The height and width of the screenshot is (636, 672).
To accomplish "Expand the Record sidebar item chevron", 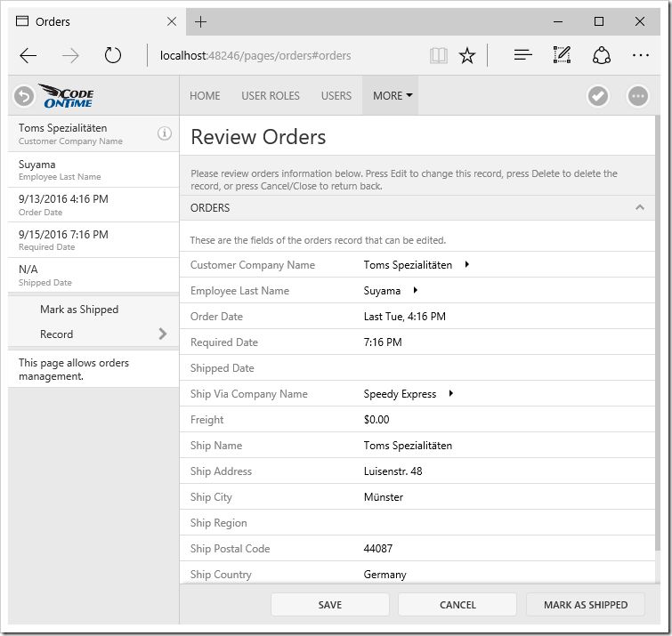I will click(x=162, y=334).
